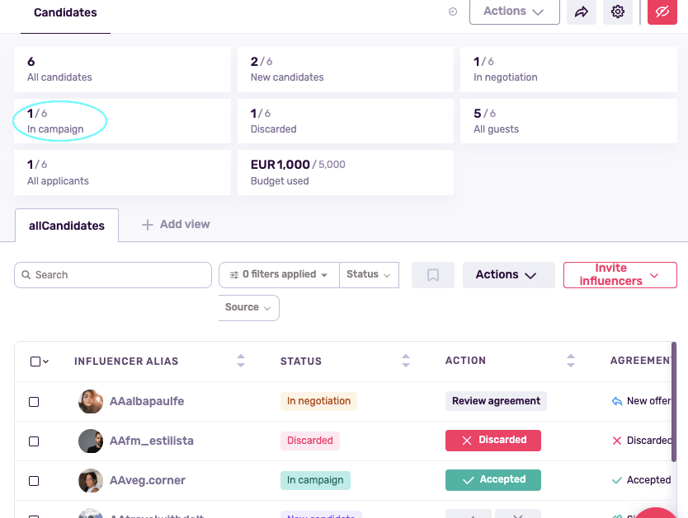Check the AAveg.corner row checkbox
688x518 pixels.
pyautogui.click(x=34, y=481)
